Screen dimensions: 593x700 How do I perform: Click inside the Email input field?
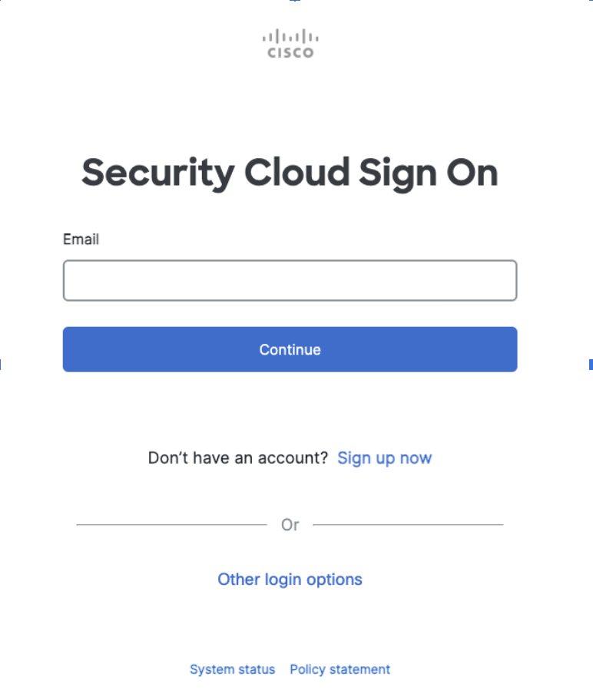tap(290, 280)
